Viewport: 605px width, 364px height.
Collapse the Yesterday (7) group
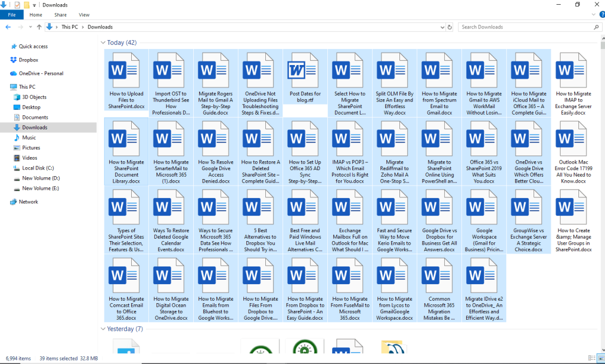click(x=103, y=329)
